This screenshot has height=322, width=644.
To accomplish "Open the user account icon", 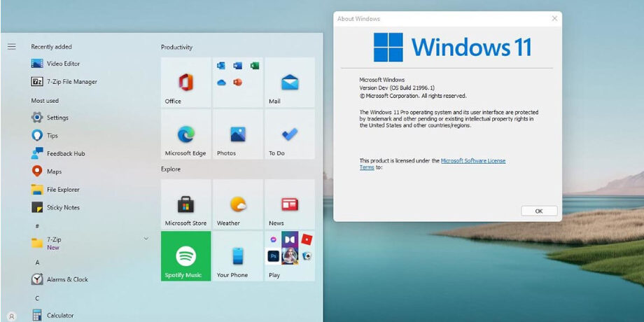I will tap(12, 316).
